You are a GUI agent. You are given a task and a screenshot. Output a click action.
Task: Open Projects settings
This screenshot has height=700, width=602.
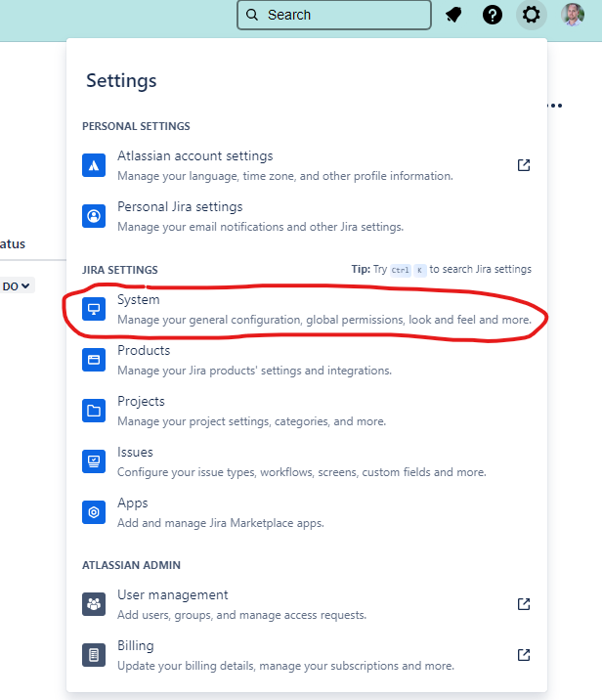click(x=307, y=411)
